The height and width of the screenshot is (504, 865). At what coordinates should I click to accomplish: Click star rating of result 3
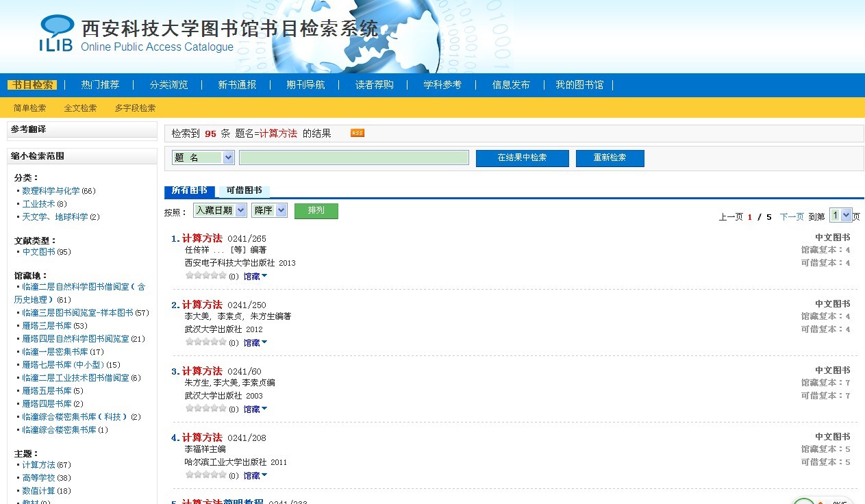click(206, 408)
